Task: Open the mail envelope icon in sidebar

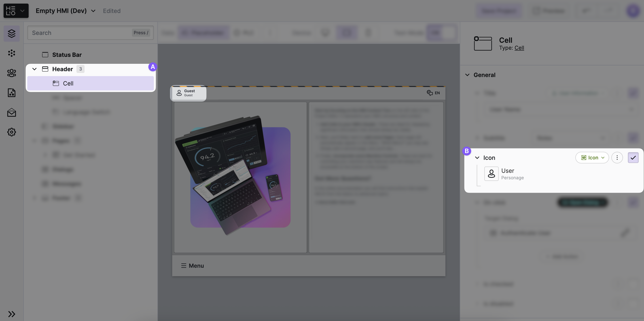Action: [11, 112]
